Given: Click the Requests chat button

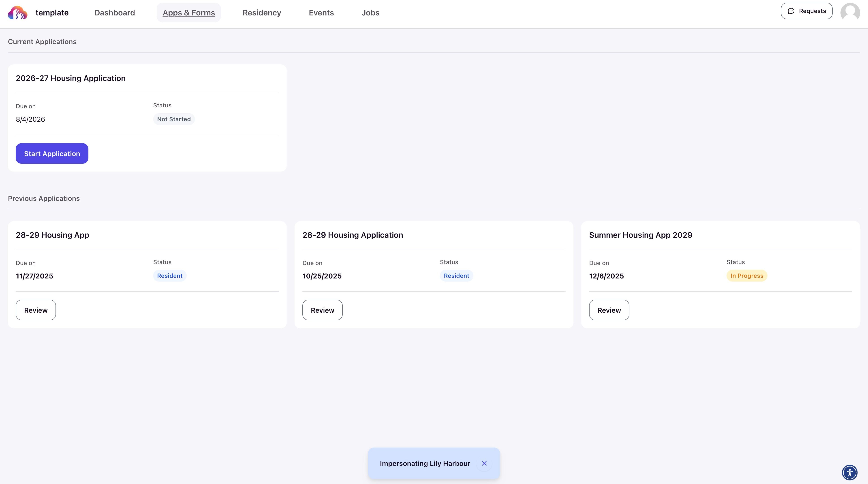Looking at the screenshot, I should [806, 11].
